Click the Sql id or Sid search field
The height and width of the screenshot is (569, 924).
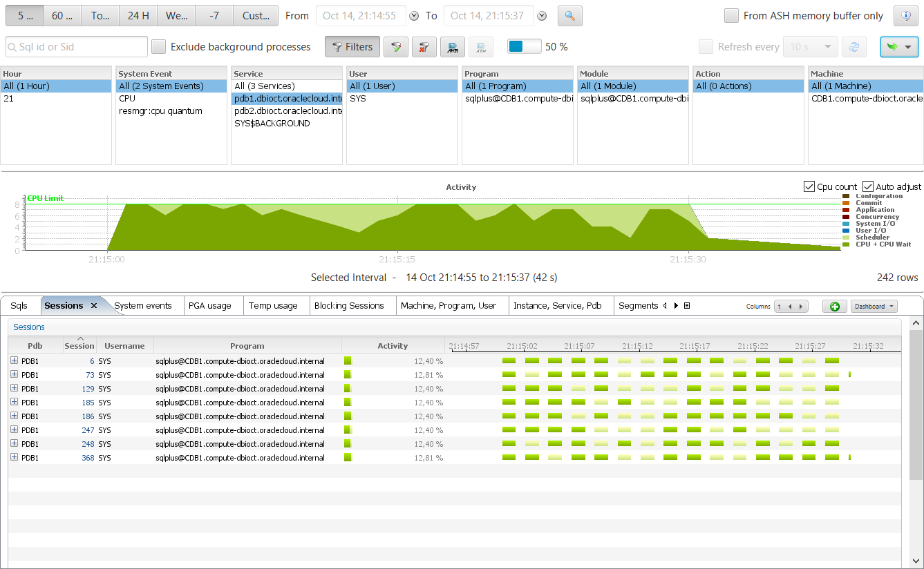click(77, 47)
